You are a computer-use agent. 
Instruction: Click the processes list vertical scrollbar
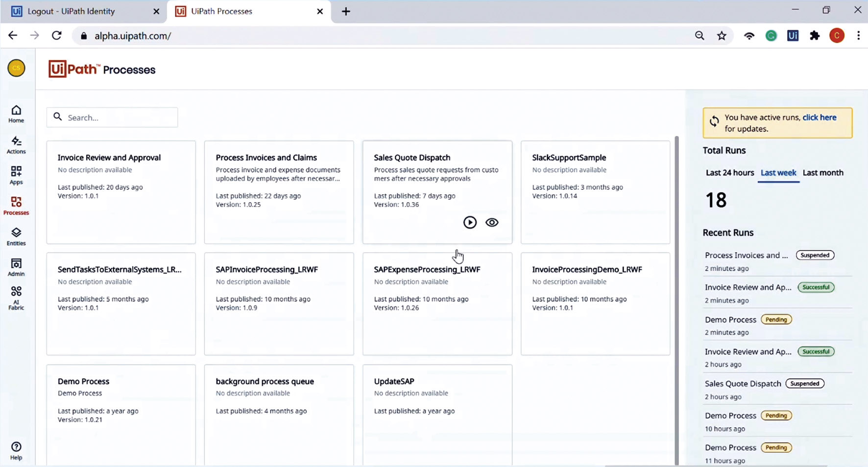pos(676,301)
